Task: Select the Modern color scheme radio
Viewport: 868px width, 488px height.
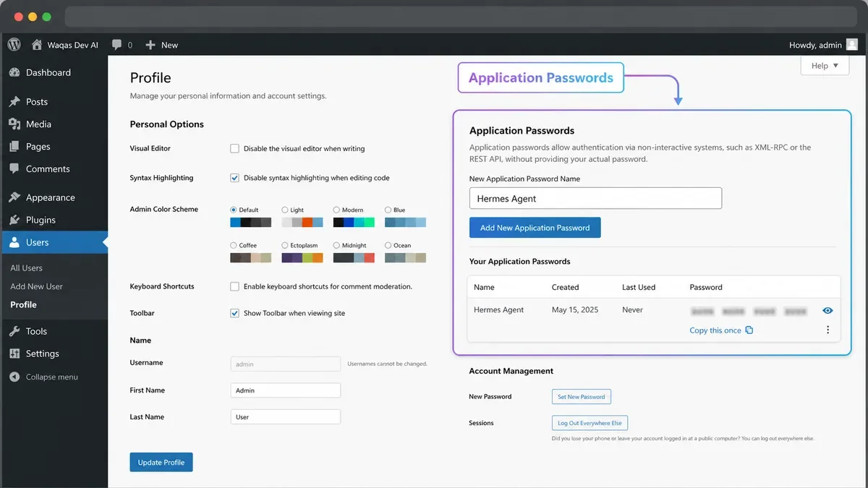Action: pos(336,210)
